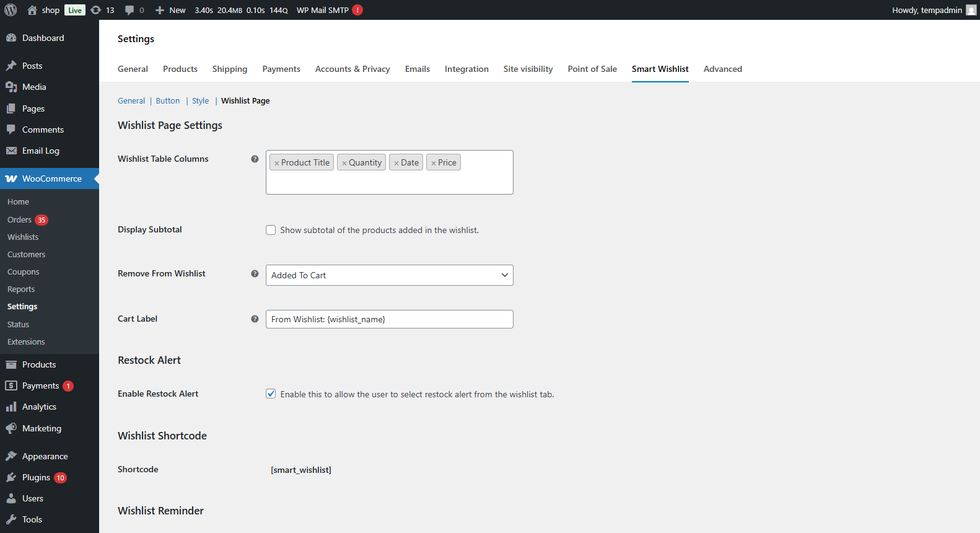Click the WP Mail SMTP alert badge
The image size is (980, 533).
(357, 10)
